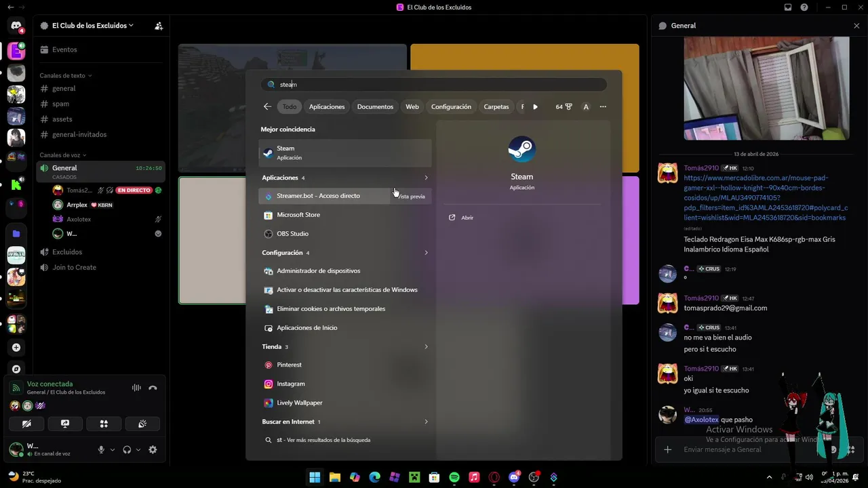Select the Todo filter tab
The width and height of the screenshot is (868, 488).
point(290,106)
